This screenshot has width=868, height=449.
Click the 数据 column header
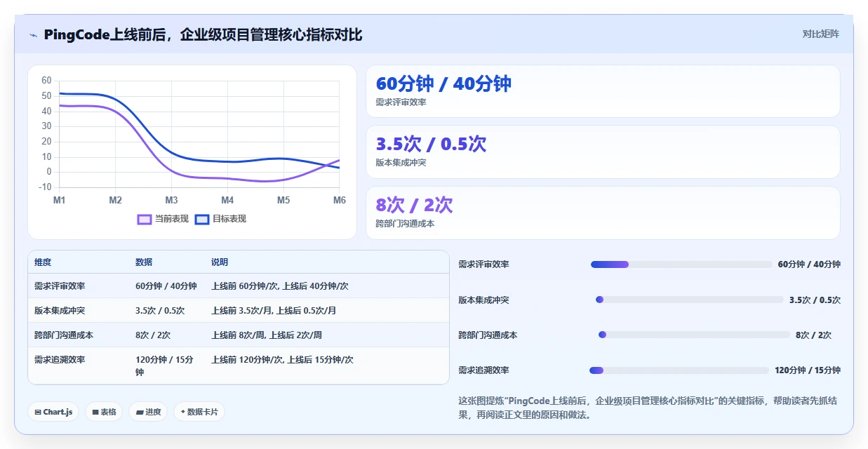pos(144,262)
